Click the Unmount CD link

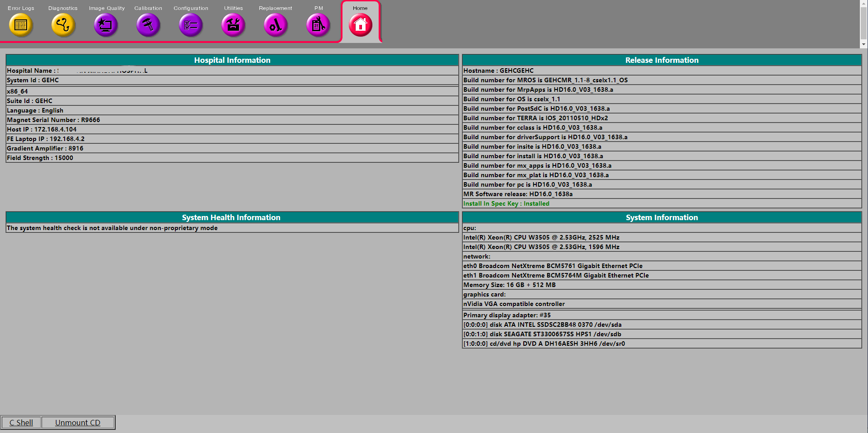pyautogui.click(x=78, y=423)
